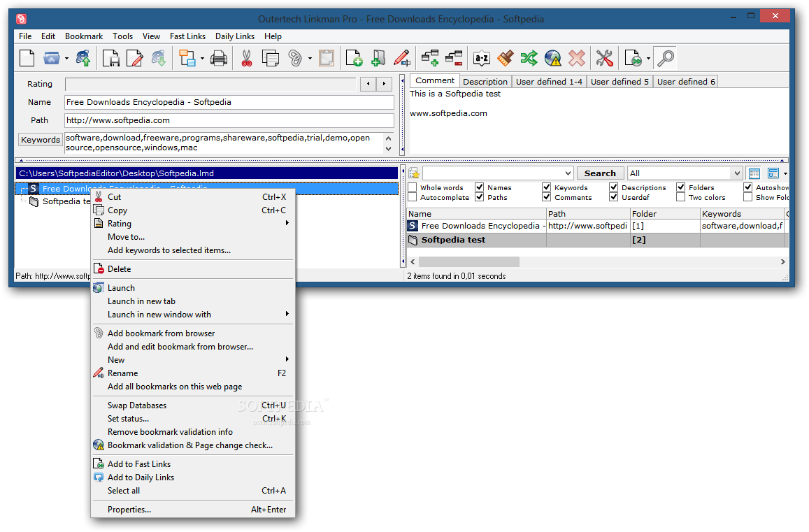Uncheck the Comments search option
809x532 pixels.
(546, 197)
